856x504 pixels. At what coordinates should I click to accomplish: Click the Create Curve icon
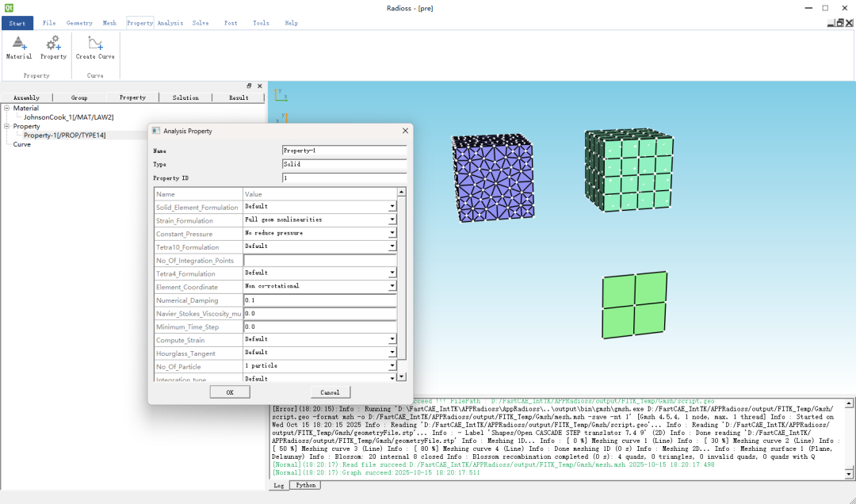click(95, 43)
